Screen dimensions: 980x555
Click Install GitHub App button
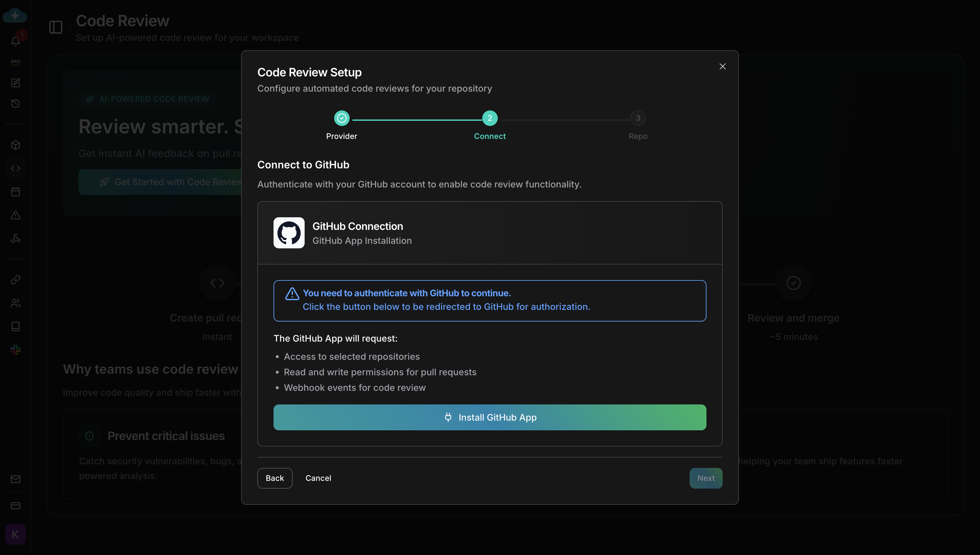tap(490, 417)
